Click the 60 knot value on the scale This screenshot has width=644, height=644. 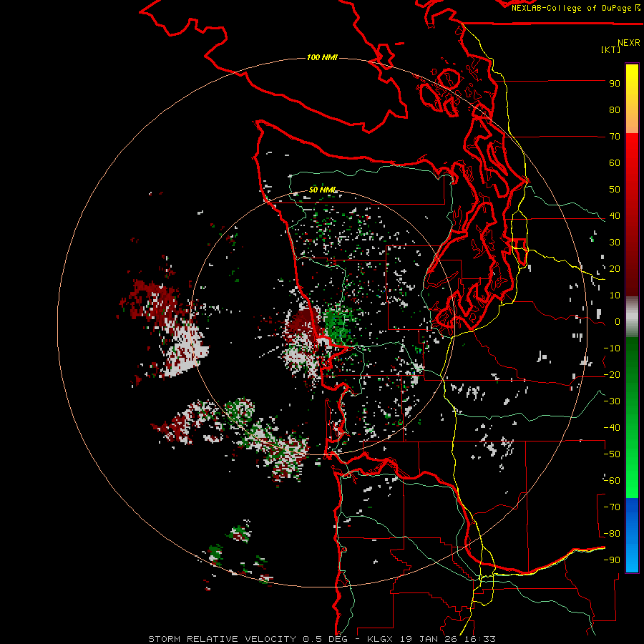tap(615, 163)
